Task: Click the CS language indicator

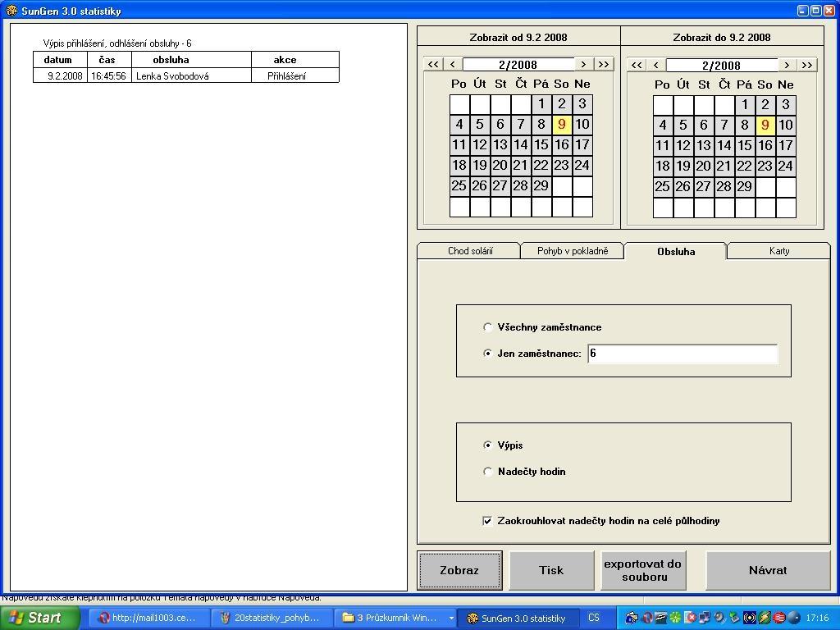Action: point(594,618)
